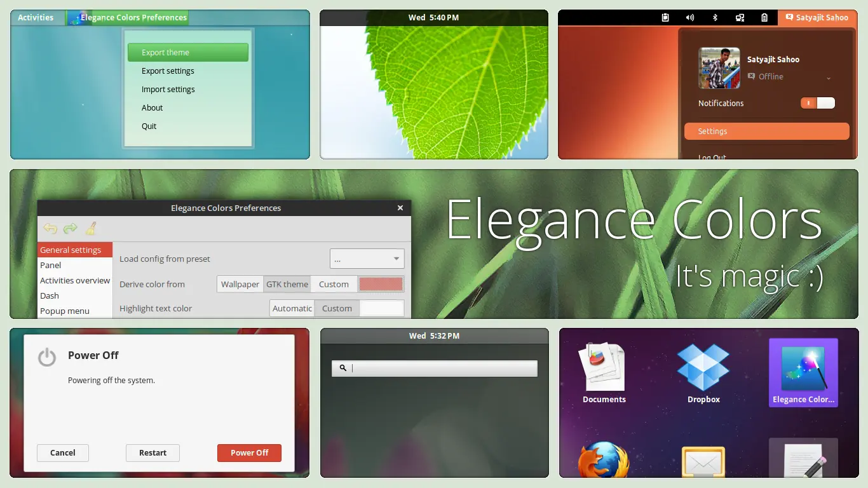Click the broom clear icon in Preferences toolbar
Viewport: 868px width, 488px height.
(x=92, y=228)
